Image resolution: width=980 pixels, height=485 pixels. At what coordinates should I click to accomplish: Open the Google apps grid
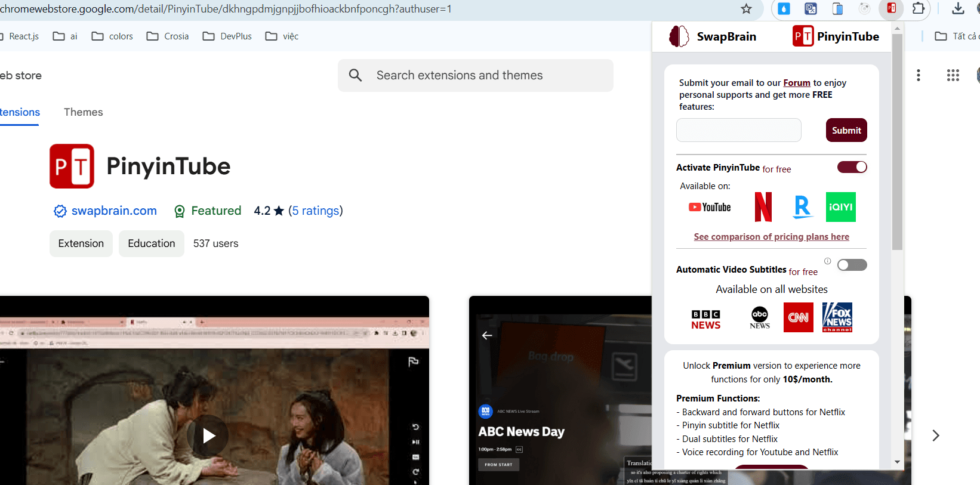click(x=953, y=75)
